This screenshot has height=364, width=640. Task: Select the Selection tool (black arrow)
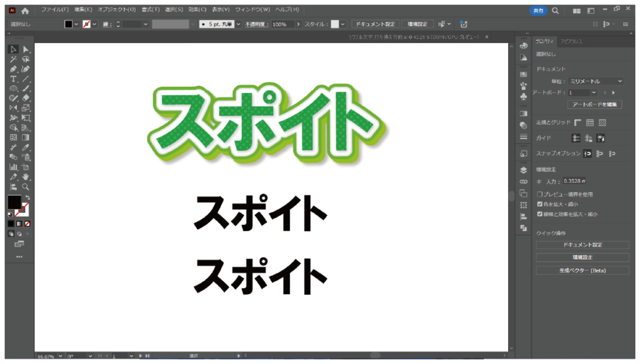coord(13,49)
